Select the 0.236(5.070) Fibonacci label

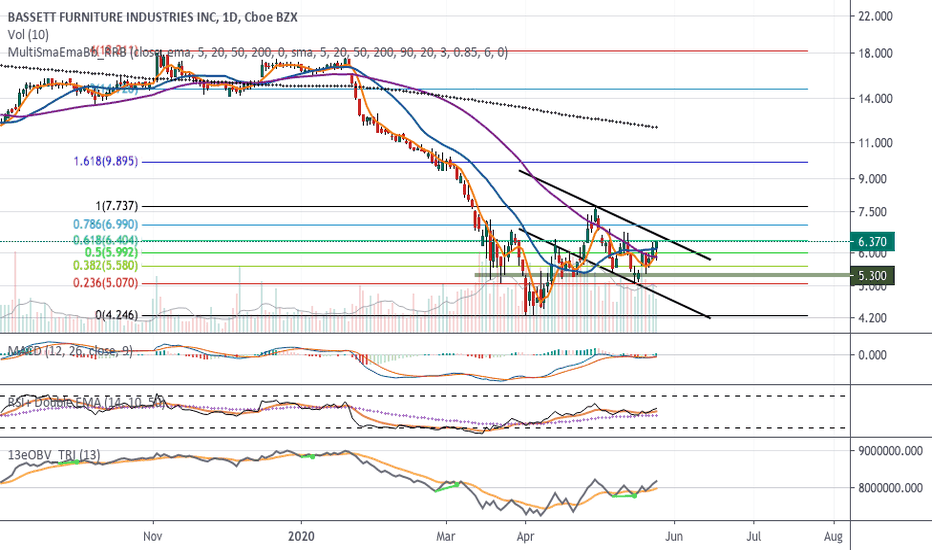pos(106,283)
